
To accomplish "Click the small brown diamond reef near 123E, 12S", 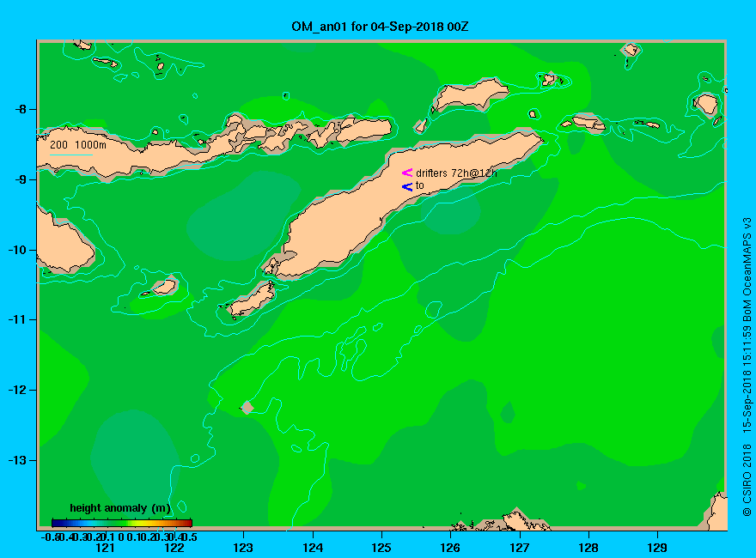I will point(247,407).
